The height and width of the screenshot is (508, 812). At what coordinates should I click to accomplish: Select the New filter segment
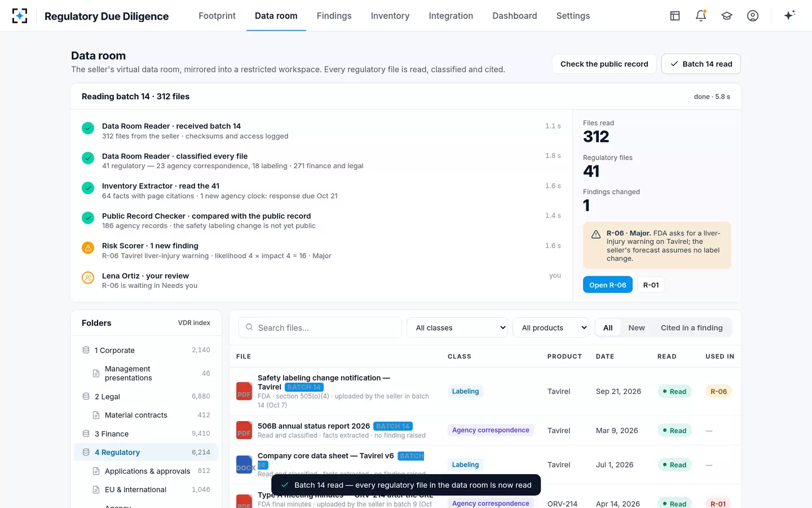pos(637,327)
